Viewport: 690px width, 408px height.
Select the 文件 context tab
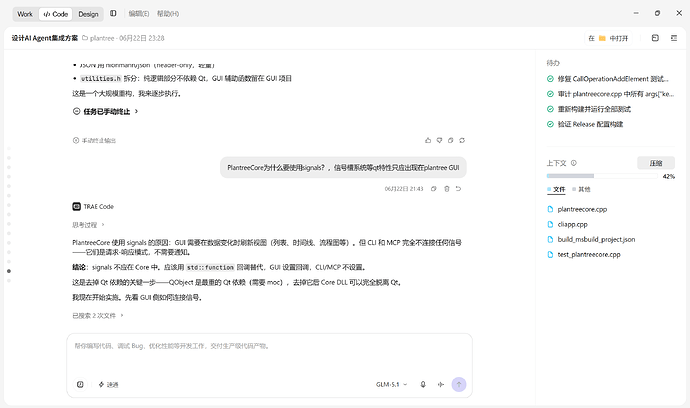(x=556, y=190)
